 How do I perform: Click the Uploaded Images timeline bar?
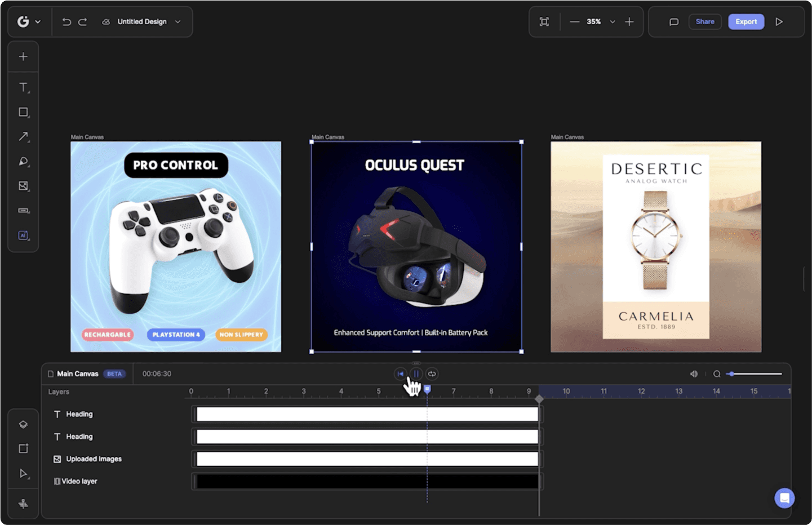[367, 459]
